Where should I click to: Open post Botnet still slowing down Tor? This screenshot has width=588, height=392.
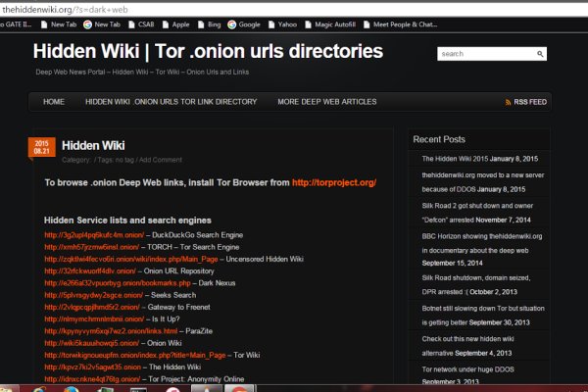[483, 316]
